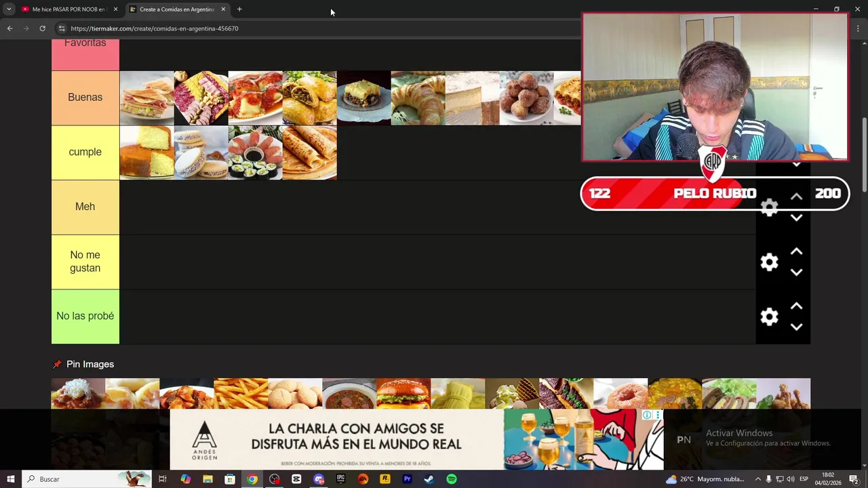Screen dimensions: 868x488
Task: View site information icon in address bar
Action: [x=62, y=28]
